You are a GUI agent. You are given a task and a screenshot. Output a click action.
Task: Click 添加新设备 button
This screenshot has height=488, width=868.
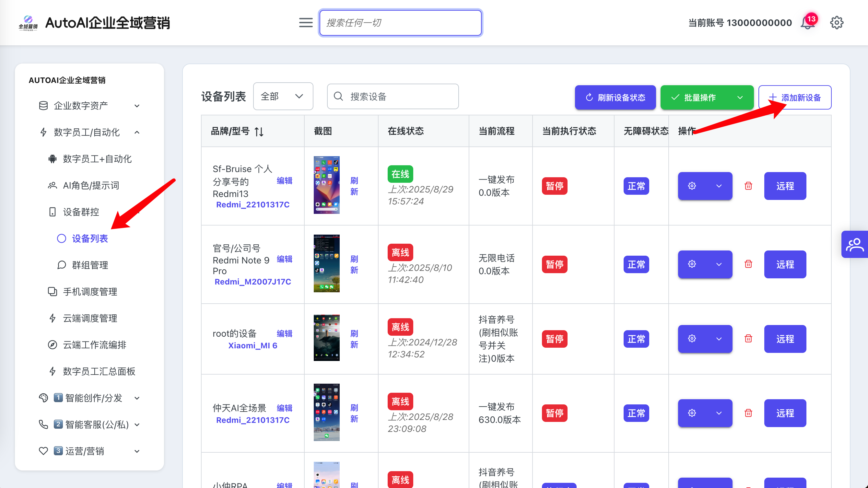tap(795, 98)
